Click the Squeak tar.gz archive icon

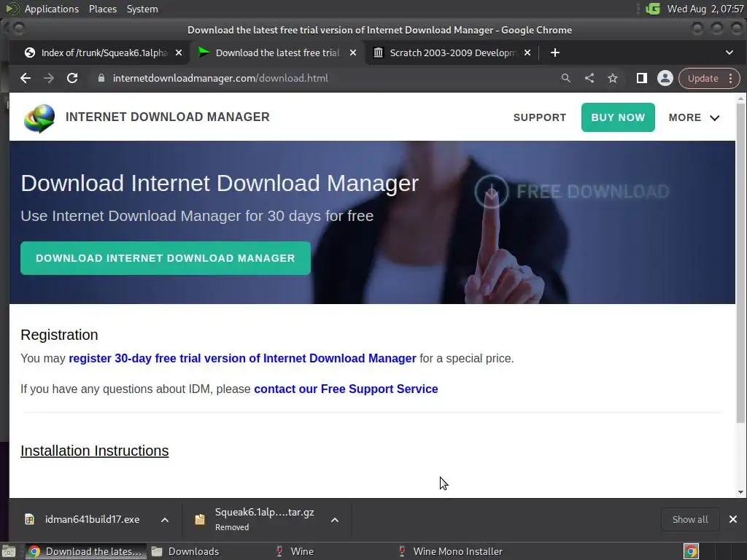200,519
